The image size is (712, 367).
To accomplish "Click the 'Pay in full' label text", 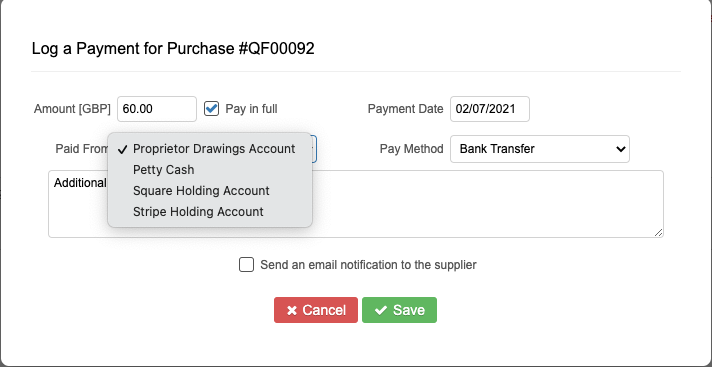I will [x=251, y=109].
